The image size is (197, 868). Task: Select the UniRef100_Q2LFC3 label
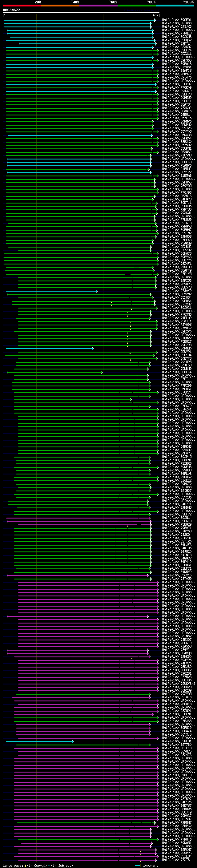coord(177,94)
